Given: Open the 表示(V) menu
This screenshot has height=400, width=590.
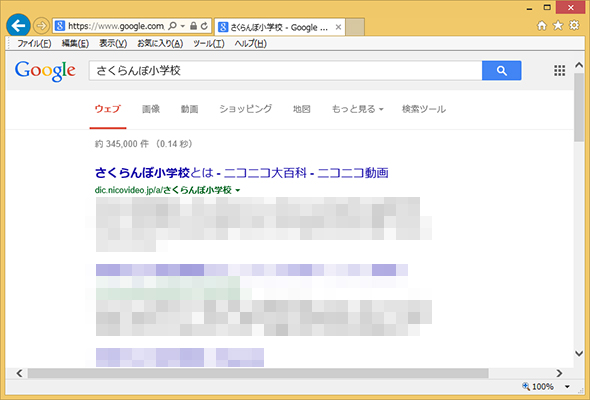Looking at the screenshot, I should point(113,44).
